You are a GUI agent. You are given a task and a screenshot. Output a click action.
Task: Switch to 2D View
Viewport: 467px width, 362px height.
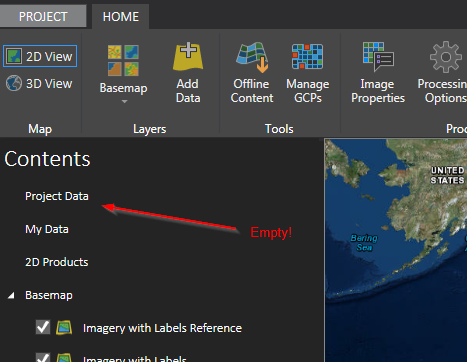pos(40,56)
